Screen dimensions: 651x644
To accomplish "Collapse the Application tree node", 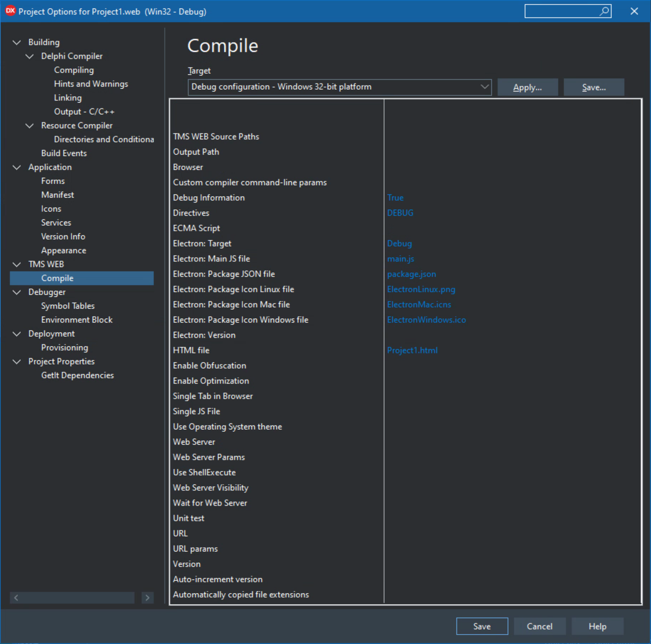I will coord(17,167).
